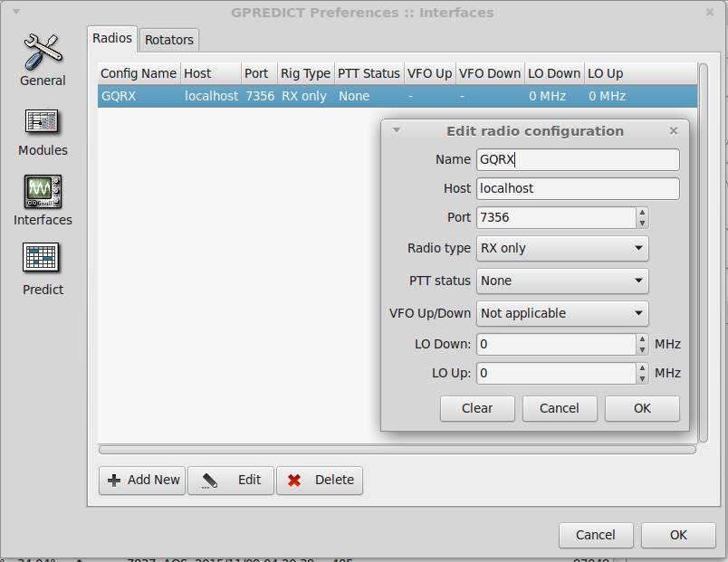Open the Modules preferences section
728x562 pixels.
click(43, 133)
